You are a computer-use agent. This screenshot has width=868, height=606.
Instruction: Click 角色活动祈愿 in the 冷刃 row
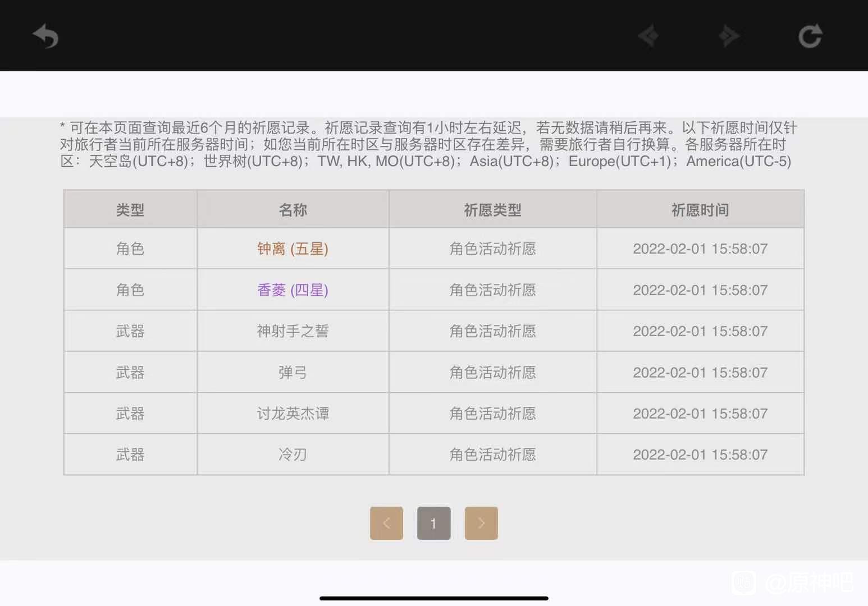coord(492,454)
